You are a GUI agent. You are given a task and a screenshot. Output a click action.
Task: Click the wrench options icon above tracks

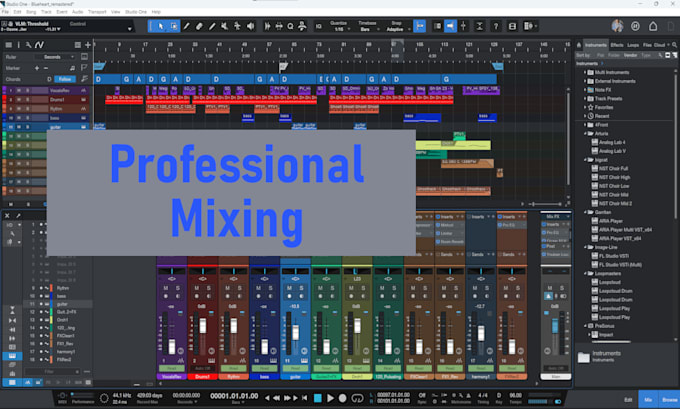(x=28, y=45)
